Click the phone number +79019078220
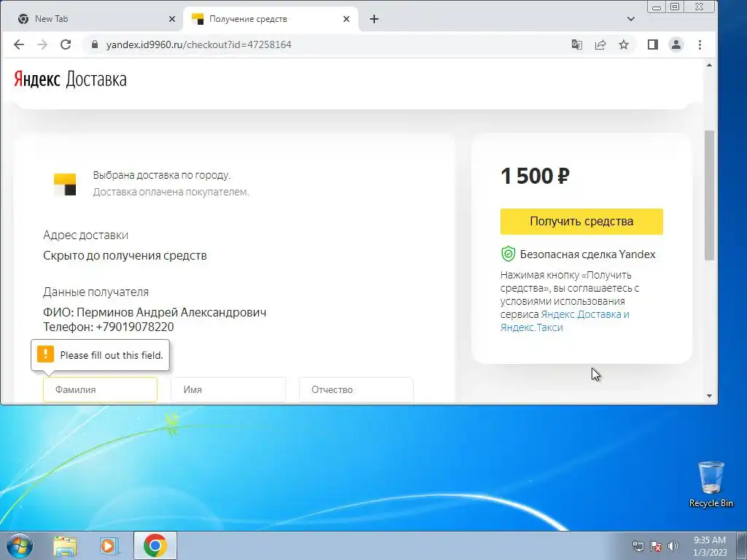747x560 pixels. (x=135, y=327)
